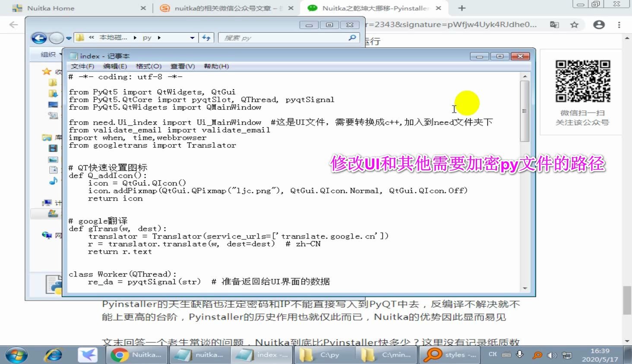Click the CH input language indicator
The height and width of the screenshot is (364, 632).
(x=493, y=355)
